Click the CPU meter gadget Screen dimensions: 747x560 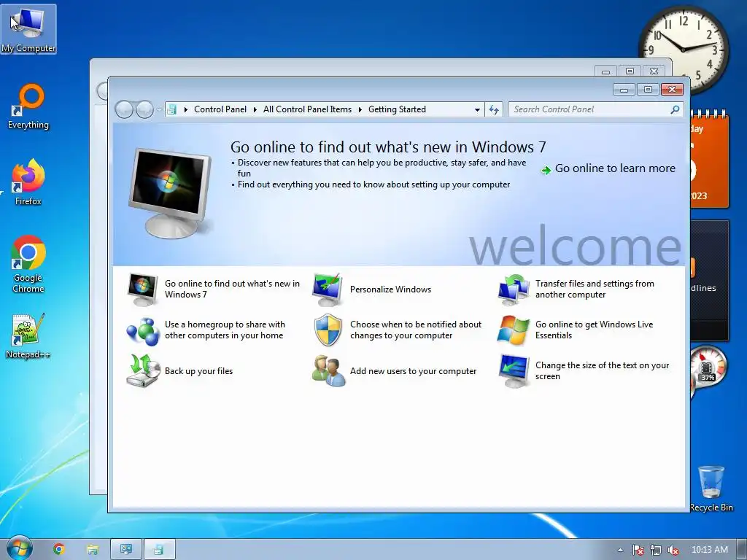click(x=708, y=368)
